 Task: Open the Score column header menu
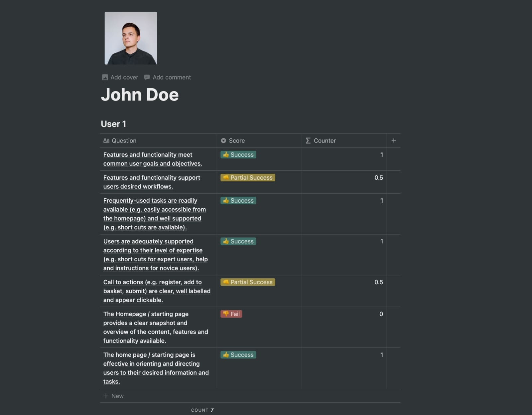tap(259, 141)
